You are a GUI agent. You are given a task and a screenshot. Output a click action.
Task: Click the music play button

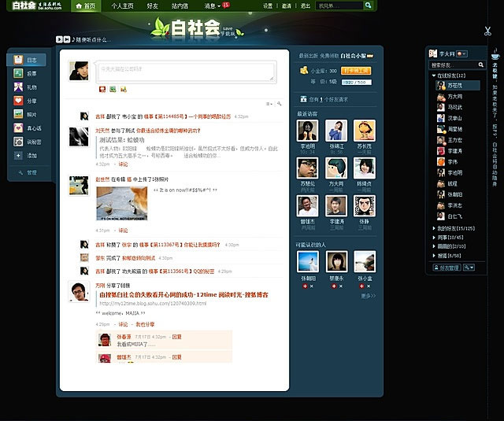[59, 39]
